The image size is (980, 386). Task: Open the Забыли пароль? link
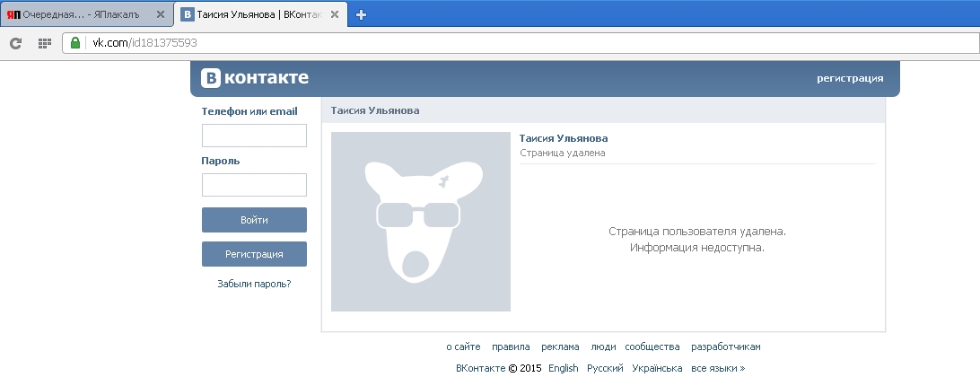point(254,284)
